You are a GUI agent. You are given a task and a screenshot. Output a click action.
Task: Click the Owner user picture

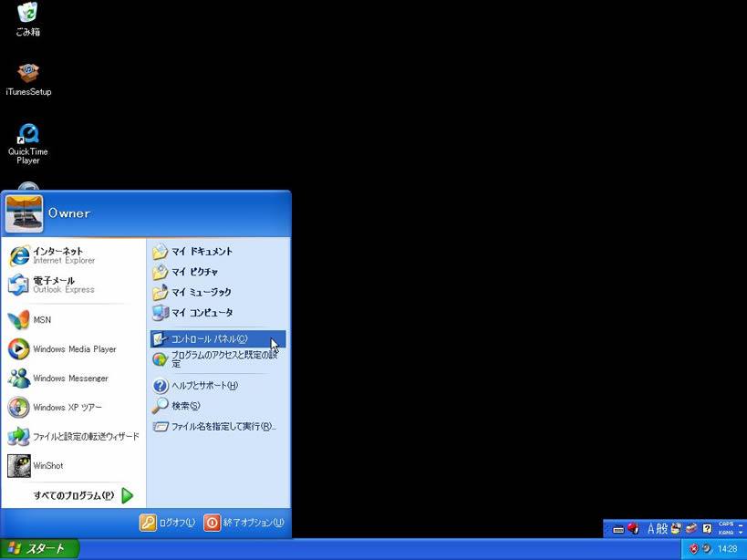pos(24,213)
